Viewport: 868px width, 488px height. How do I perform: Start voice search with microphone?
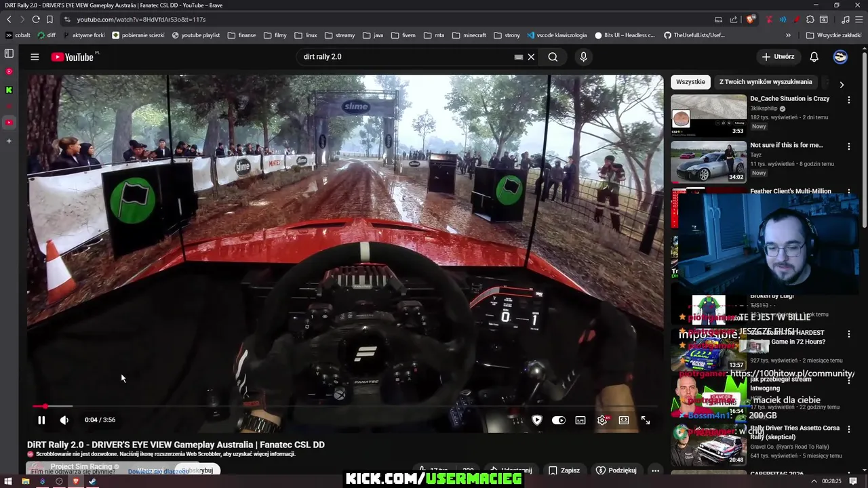point(583,57)
